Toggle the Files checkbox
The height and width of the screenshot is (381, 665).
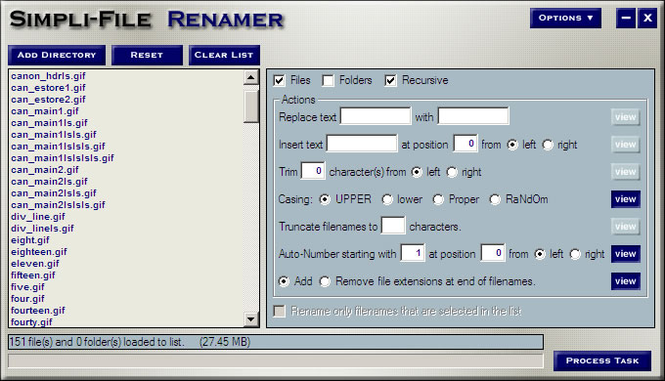(x=279, y=80)
